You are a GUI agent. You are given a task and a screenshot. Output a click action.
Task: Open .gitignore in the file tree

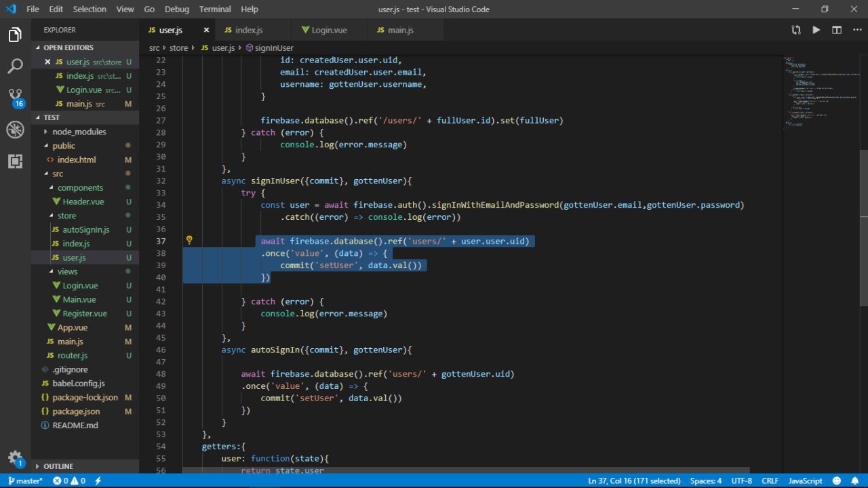(x=70, y=369)
